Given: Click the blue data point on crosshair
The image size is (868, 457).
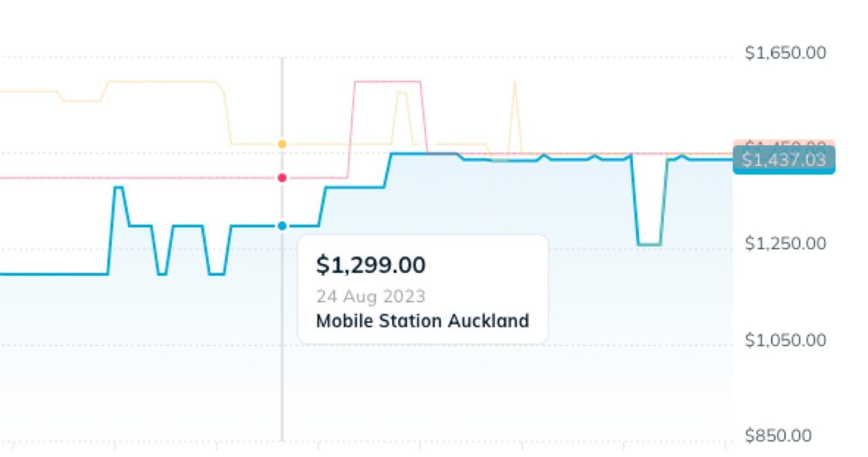Looking at the screenshot, I should coord(282,226).
